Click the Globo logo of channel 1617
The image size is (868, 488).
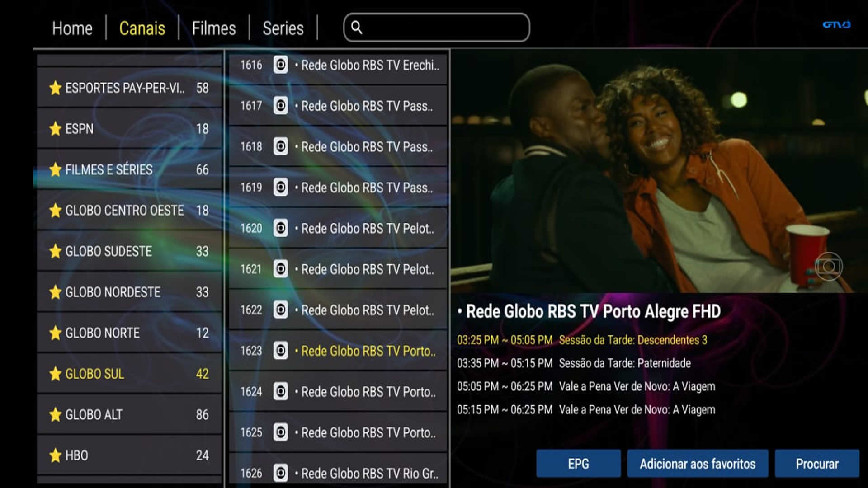[x=281, y=106]
